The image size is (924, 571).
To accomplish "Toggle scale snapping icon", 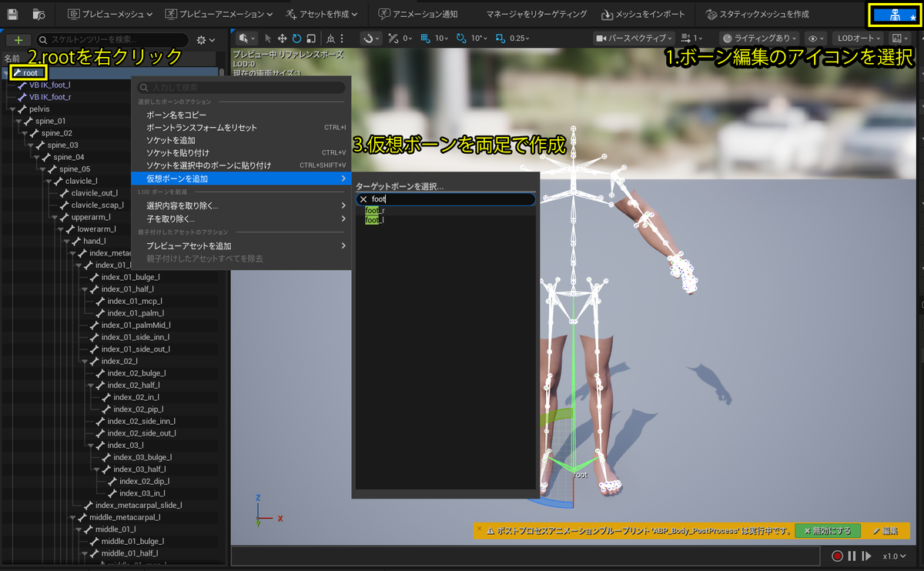I will point(500,38).
